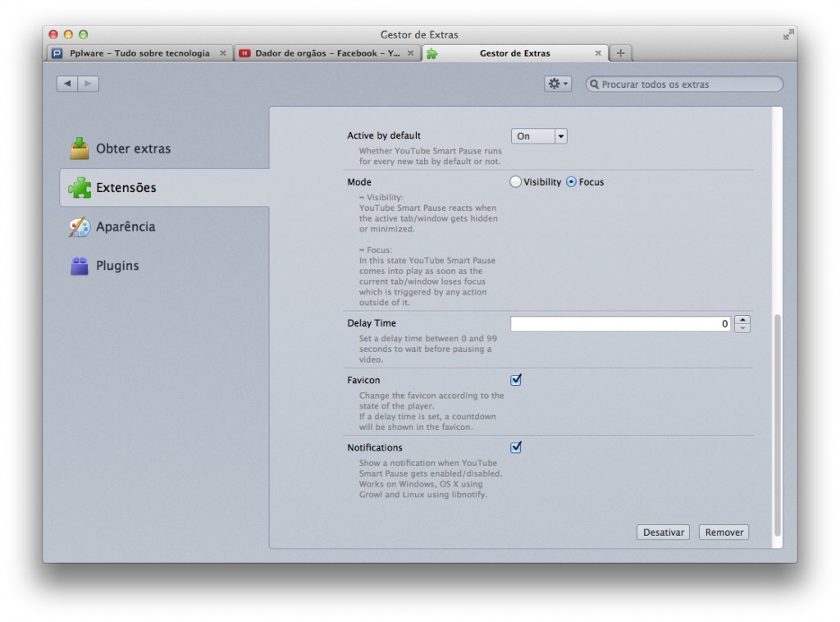The width and height of the screenshot is (840, 622).
Task: Uncheck the Notifications checkbox
Action: point(516,447)
